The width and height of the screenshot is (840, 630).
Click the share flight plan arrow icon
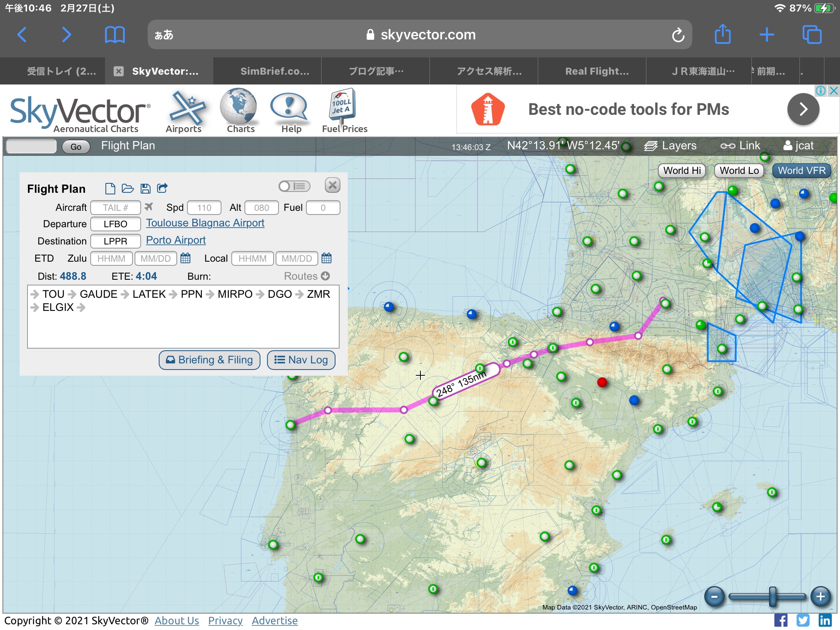point(162,188)
